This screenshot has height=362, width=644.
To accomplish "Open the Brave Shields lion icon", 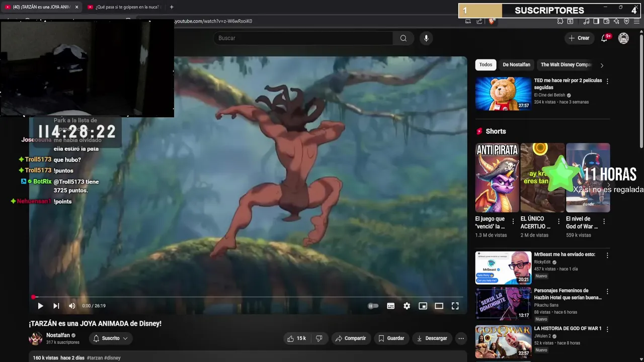I will pyautogui.click(x=492, y=21).
